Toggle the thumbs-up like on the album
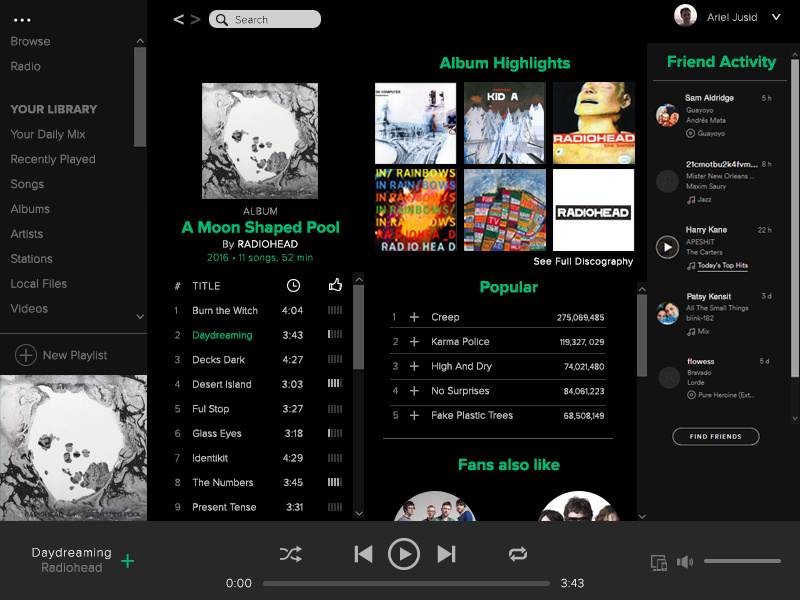This screenshot has height=600, width=800. [x=335, y=285]
